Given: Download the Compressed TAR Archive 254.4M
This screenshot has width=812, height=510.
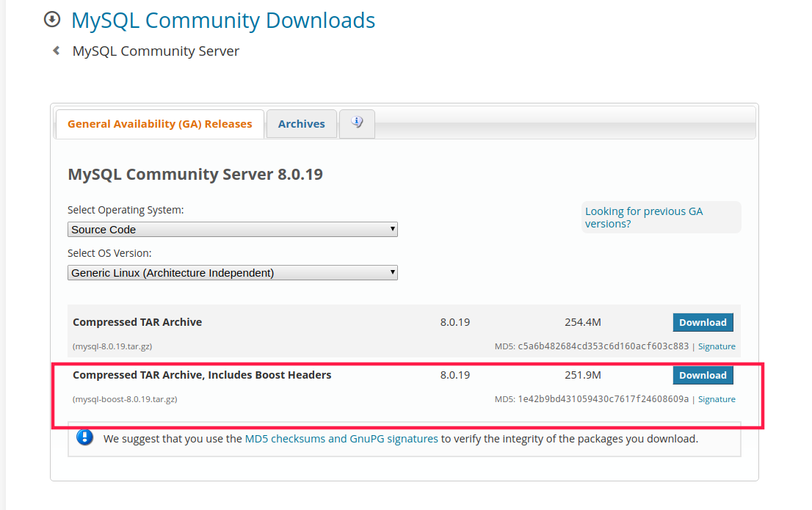Looking at the screenshot, I should (703, 322).
